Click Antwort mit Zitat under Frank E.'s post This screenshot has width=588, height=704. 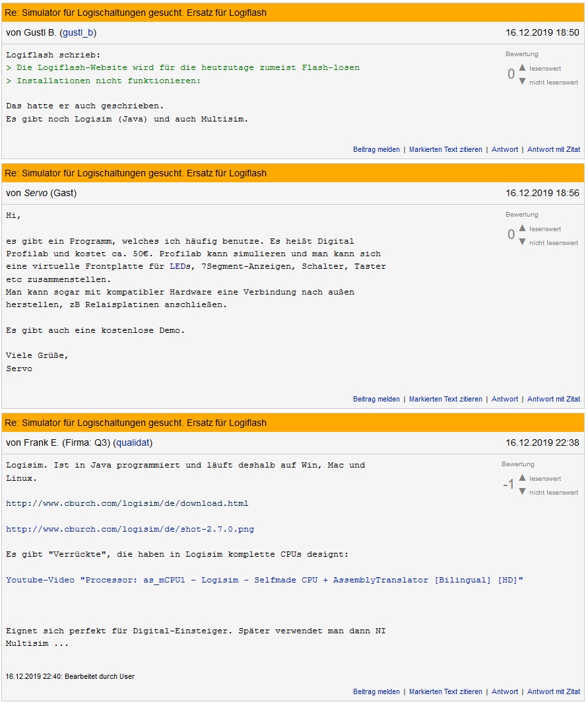[x=554, y=692]
